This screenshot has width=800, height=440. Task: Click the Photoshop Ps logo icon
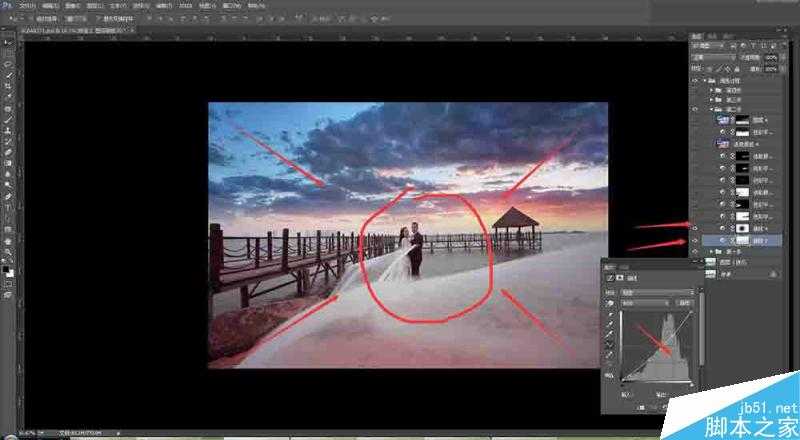tap(8, 6)
